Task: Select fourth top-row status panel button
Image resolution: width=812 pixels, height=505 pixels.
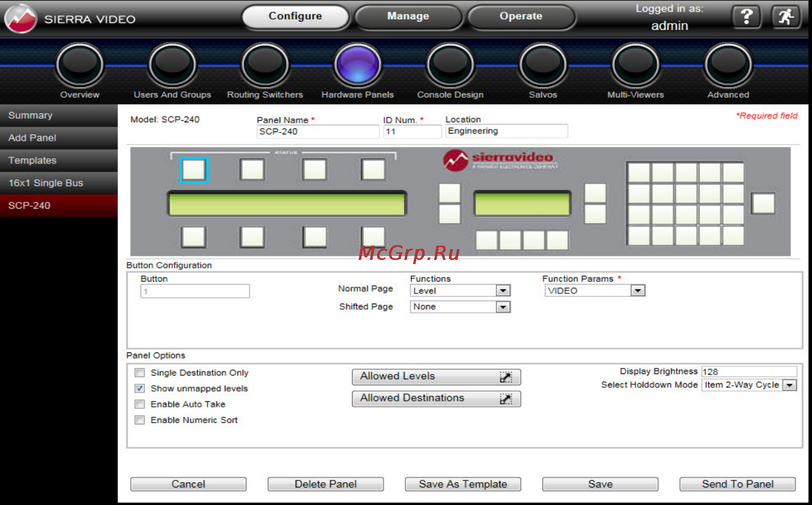Action: coord(373,170)
